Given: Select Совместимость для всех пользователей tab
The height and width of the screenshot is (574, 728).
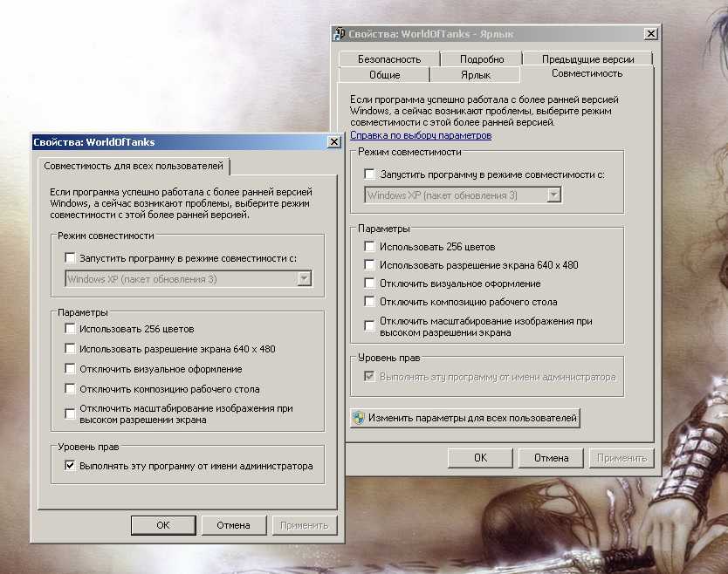Looking at the screenshot, I should point(134,166).
